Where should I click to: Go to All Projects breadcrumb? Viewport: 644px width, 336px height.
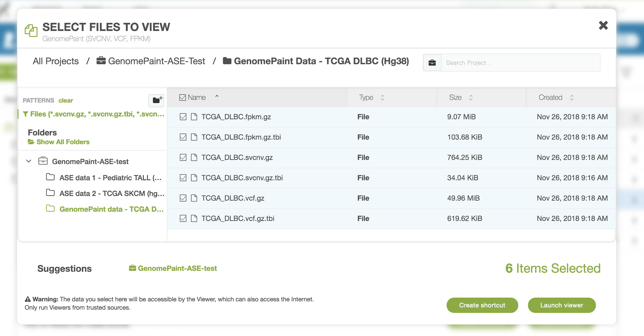point(56,61)
